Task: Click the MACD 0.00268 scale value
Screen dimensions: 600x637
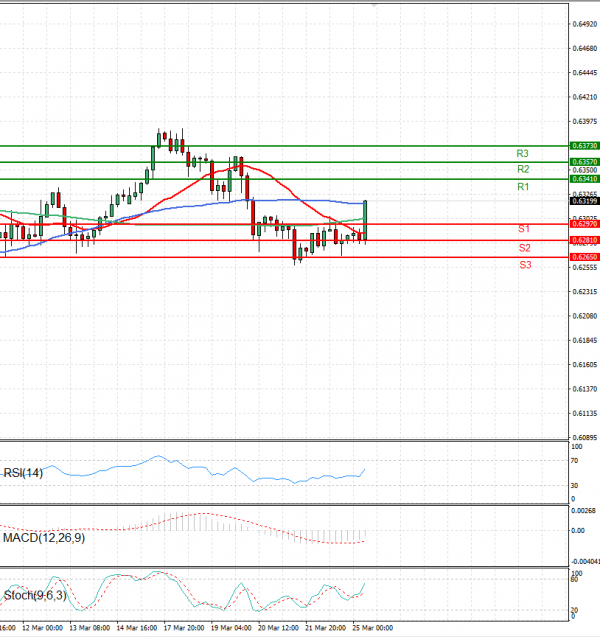Action: click(583, 511)
